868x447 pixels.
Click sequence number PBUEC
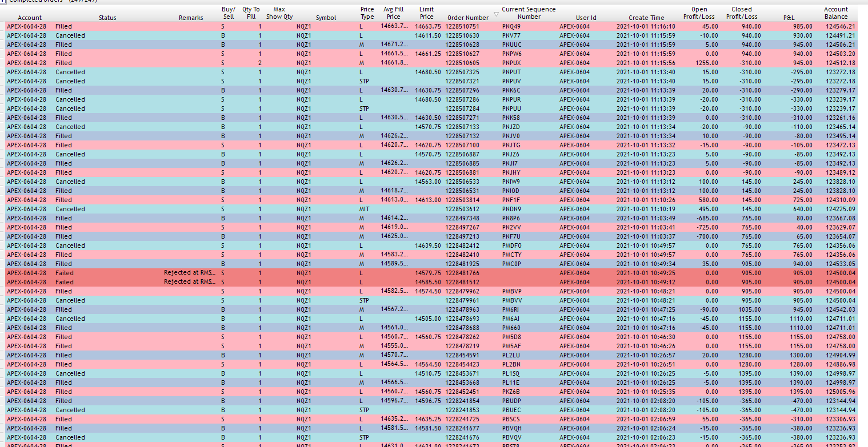pyautogui.click(x=511, y=410)
